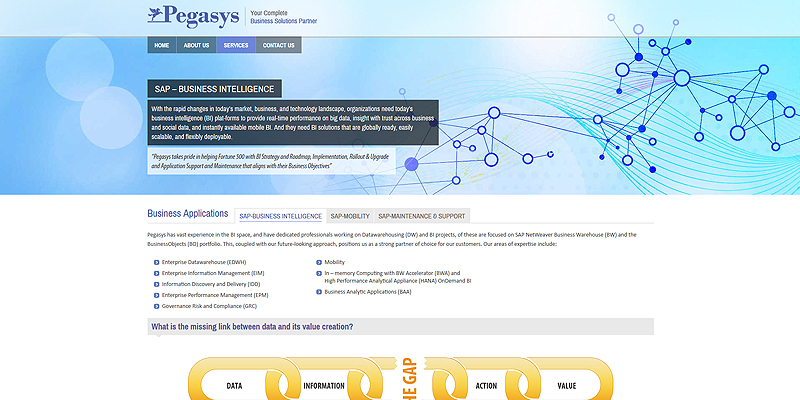
Task: Go to ABOUT US page
Action: coord(196,45)
